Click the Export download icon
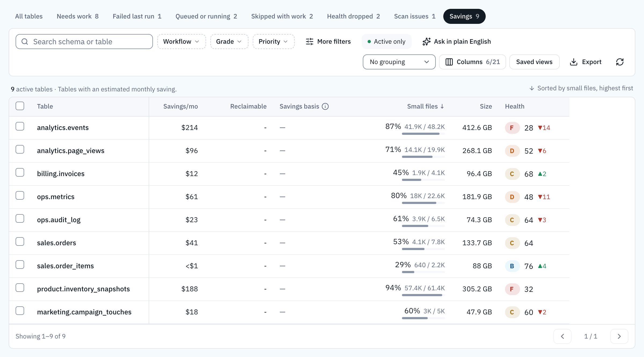This screenshot has width=644, height=357. click(x=574, y=62)
